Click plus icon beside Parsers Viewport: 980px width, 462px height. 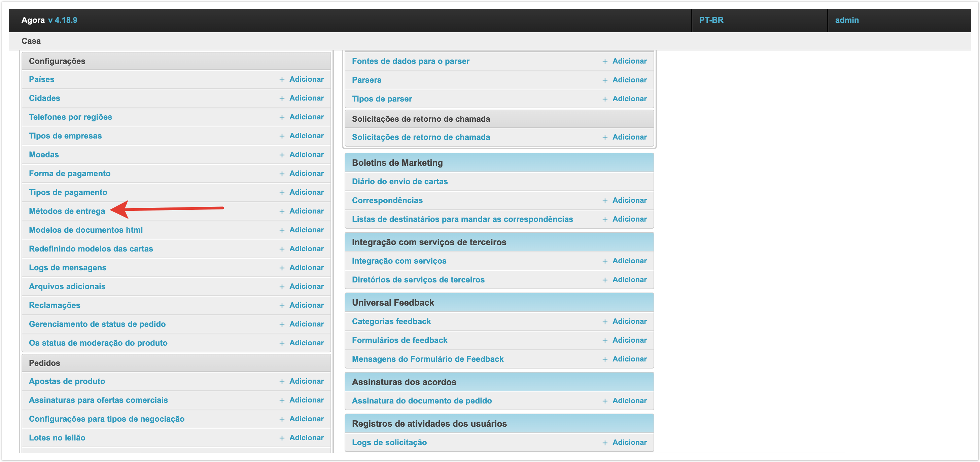605,80
